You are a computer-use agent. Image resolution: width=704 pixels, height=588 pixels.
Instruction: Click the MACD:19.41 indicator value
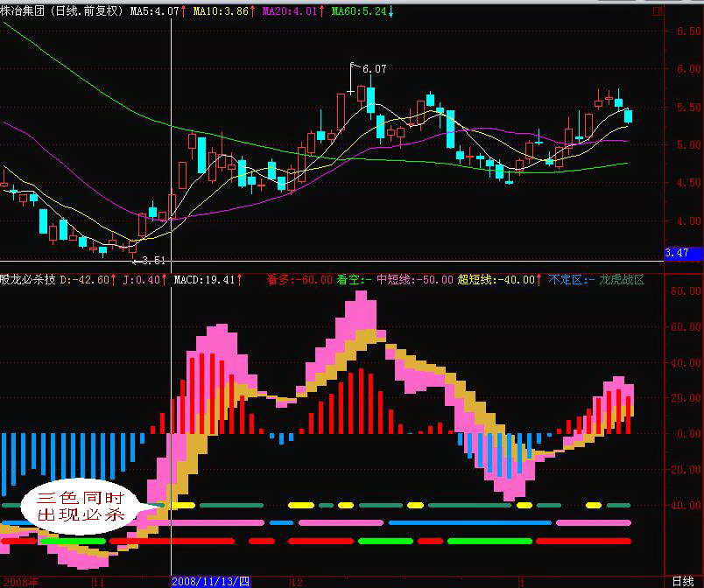click(204, 280)
